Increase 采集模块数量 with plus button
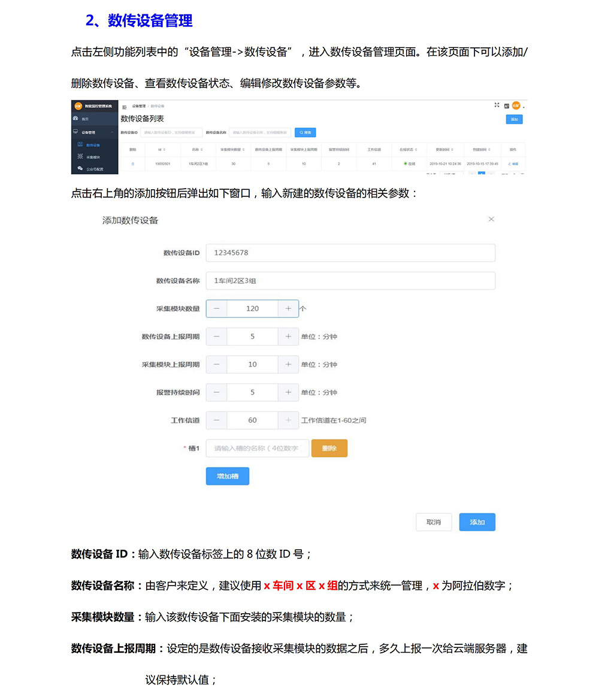Viewport: 599px width, 700px height. pyautogui.click(x=288, y=308)
